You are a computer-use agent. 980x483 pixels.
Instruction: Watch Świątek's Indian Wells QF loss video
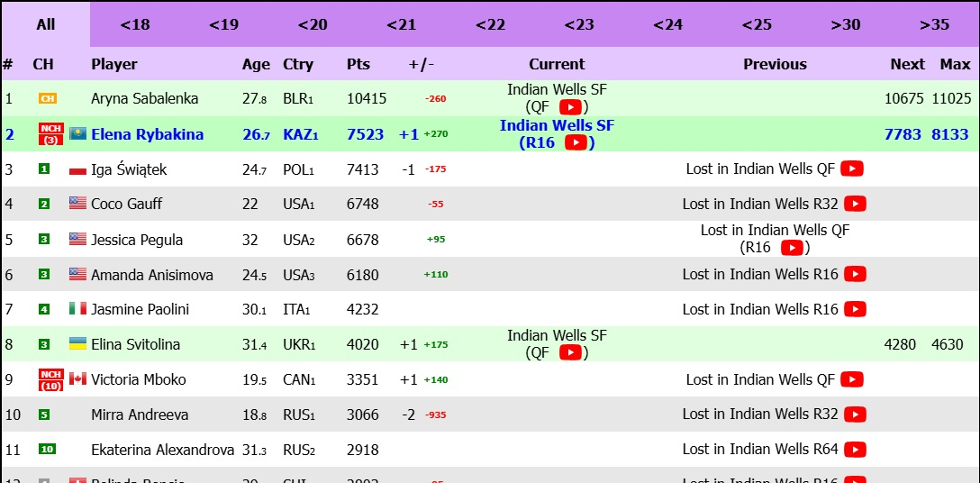(852, 169)
